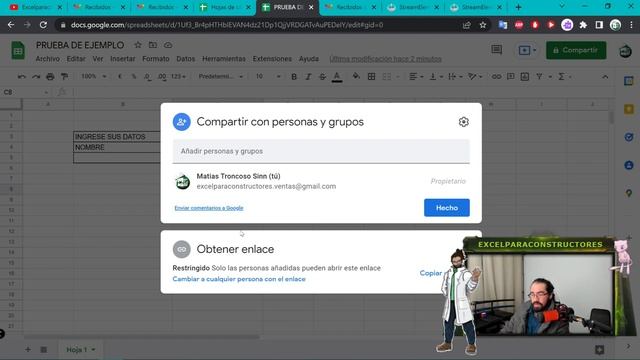The image size is (640, 360).
Task: Open the 123 number format dropdown
Action: pos(178,76)
